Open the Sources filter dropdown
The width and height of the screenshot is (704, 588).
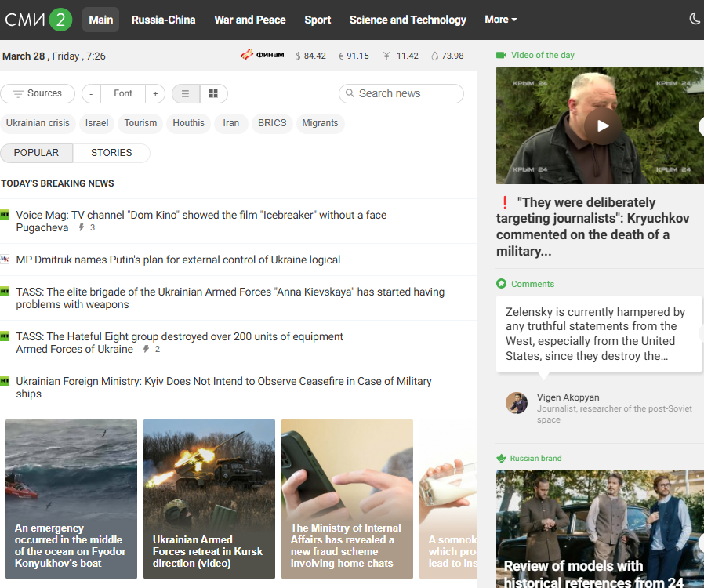[x=38, y=93]
